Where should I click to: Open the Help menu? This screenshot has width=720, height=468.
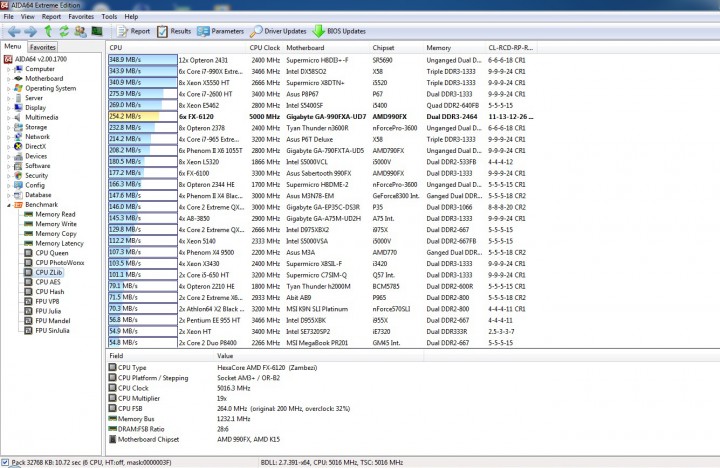tap(131, 17)
